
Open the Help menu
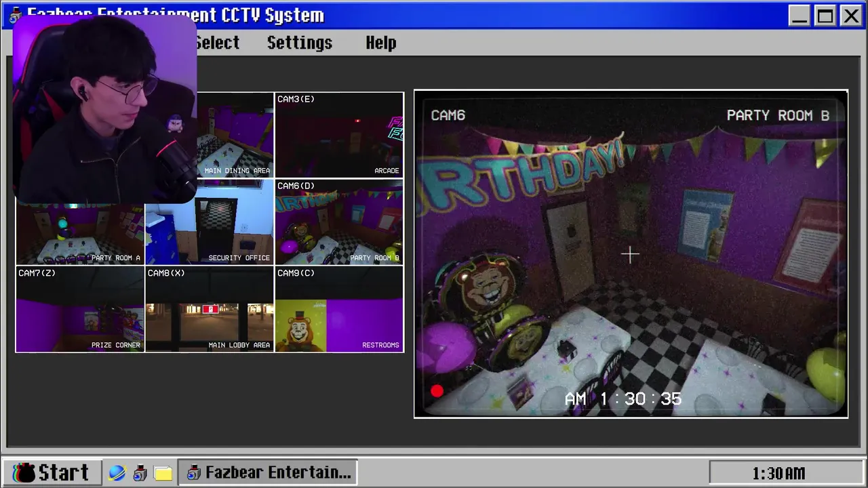[x=381, y=43]
